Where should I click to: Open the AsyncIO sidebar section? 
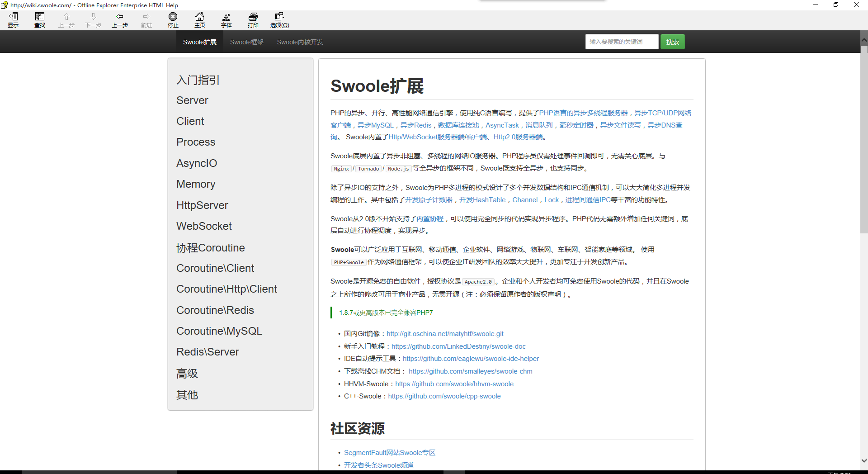(197, 163)
